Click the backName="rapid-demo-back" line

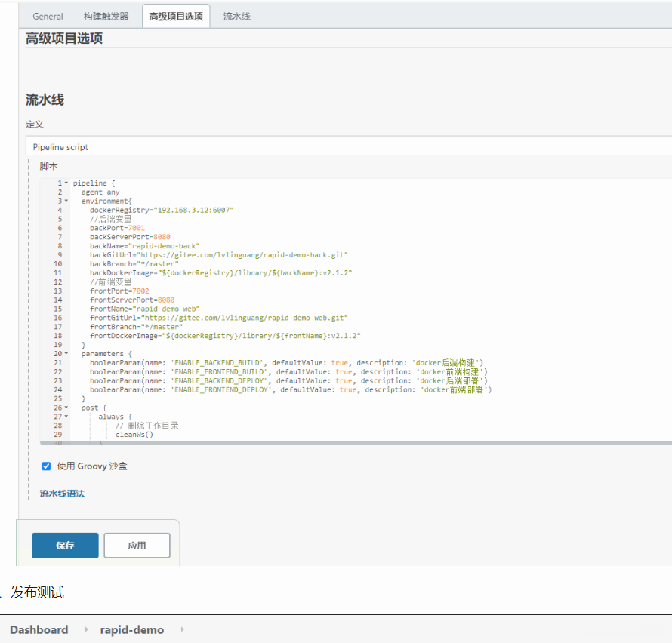tap(144, 246)
